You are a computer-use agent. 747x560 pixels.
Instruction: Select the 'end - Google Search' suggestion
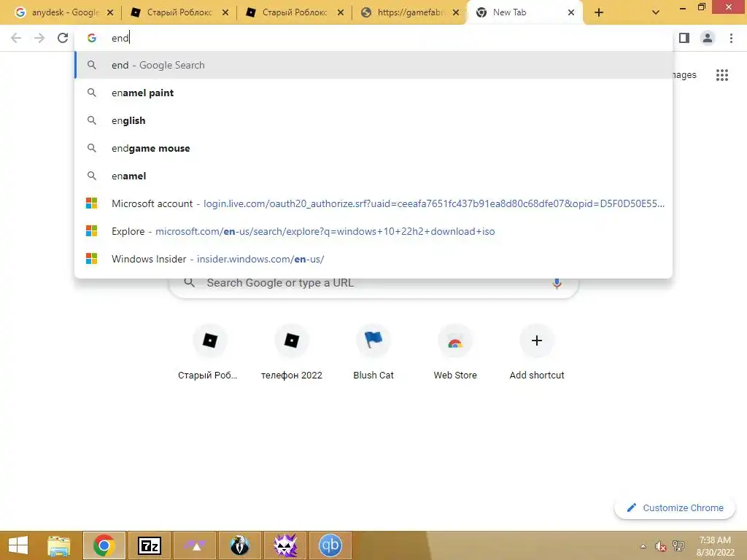click(x=373, y=65)
